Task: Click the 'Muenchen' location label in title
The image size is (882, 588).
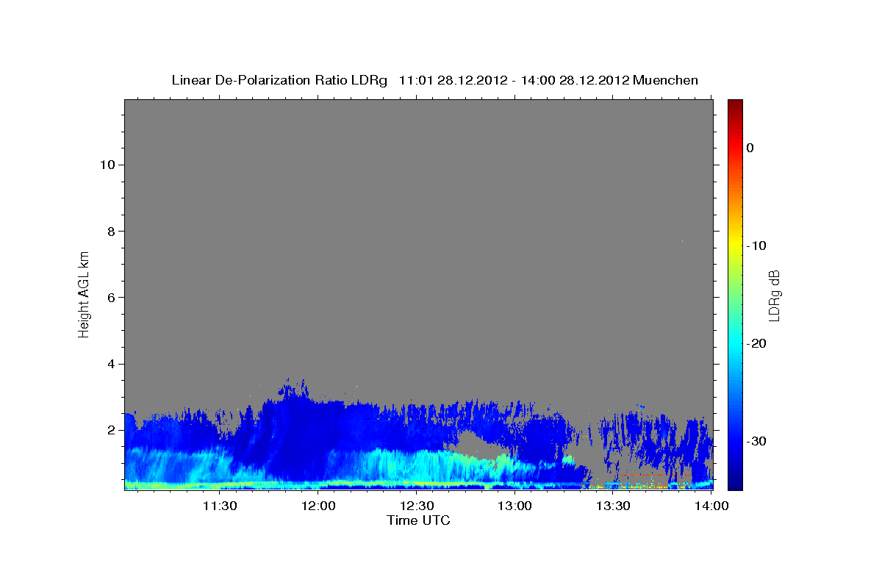Action: [666, 80]
